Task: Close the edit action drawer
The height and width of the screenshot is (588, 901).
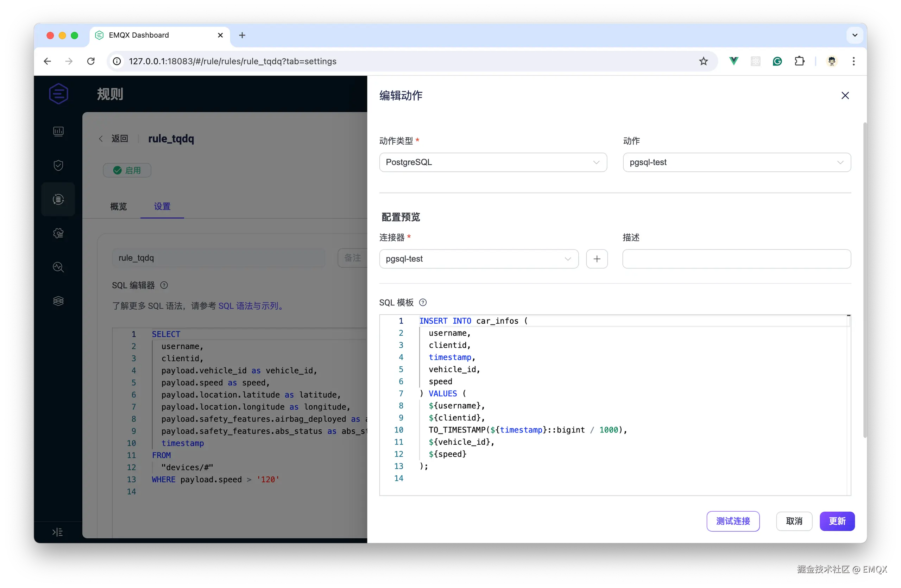Action: (845, 96)
